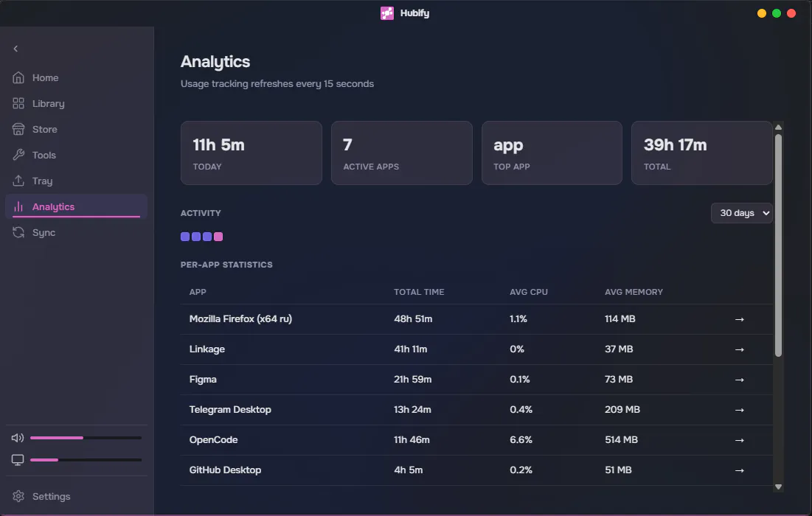Click the pink activity square
Viewport: 812px width, 516px height.
[x=218, y=237]
